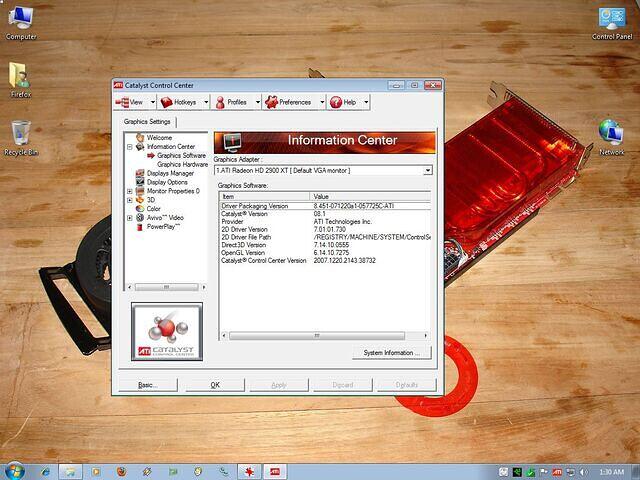The image size is (640, 480).
Task: Open the Preferences toolbar button
Action: pyautogui.click(x=289, y=102)
